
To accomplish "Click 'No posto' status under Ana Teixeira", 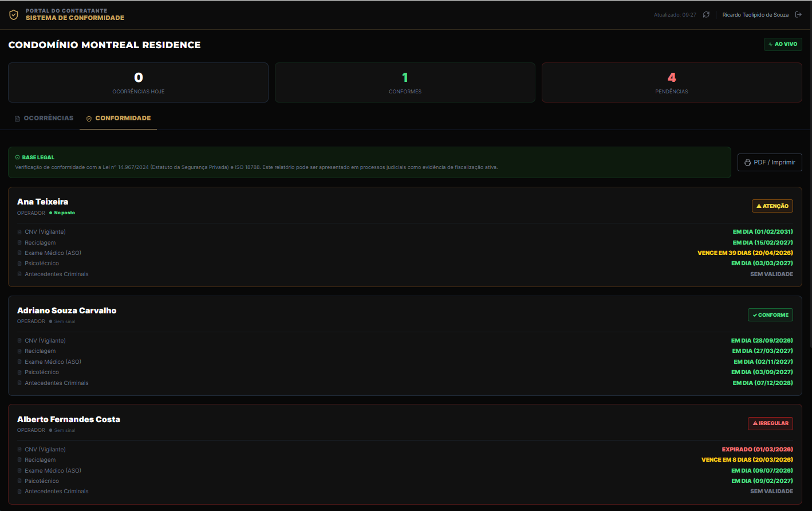I will point(65,213).
